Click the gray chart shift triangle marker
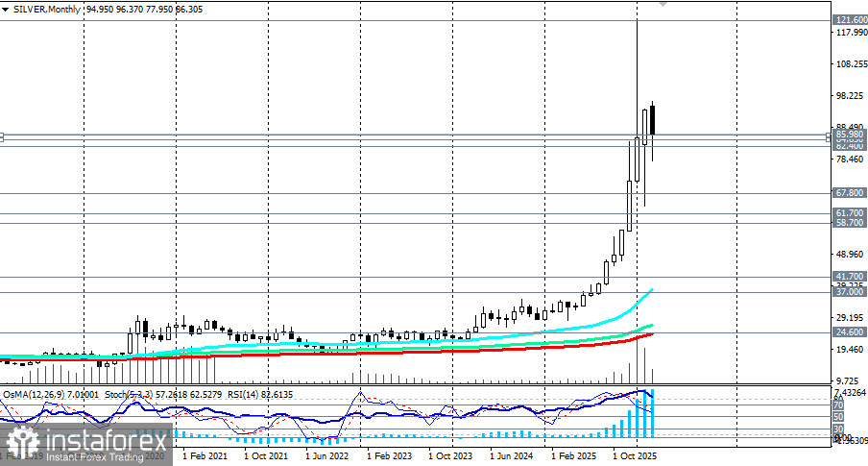The width and height of the screenshot is (868, 466). coord(663,4)
